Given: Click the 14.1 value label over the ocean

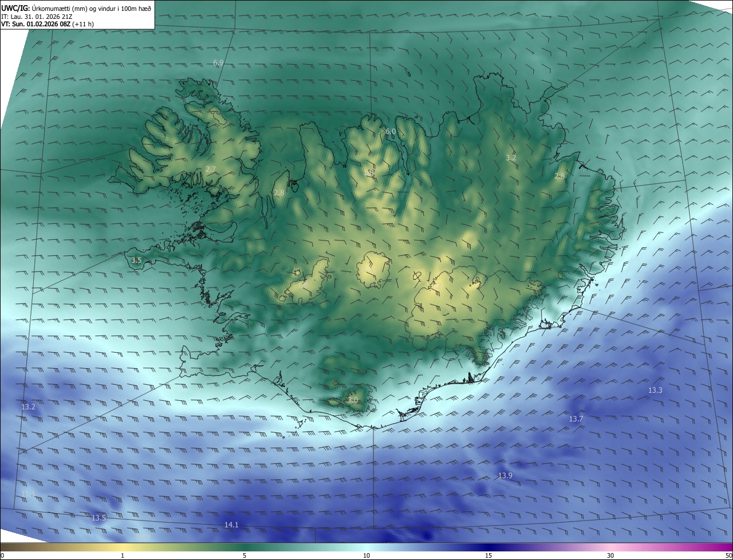Looking at the screenshot, I should 231,524.
